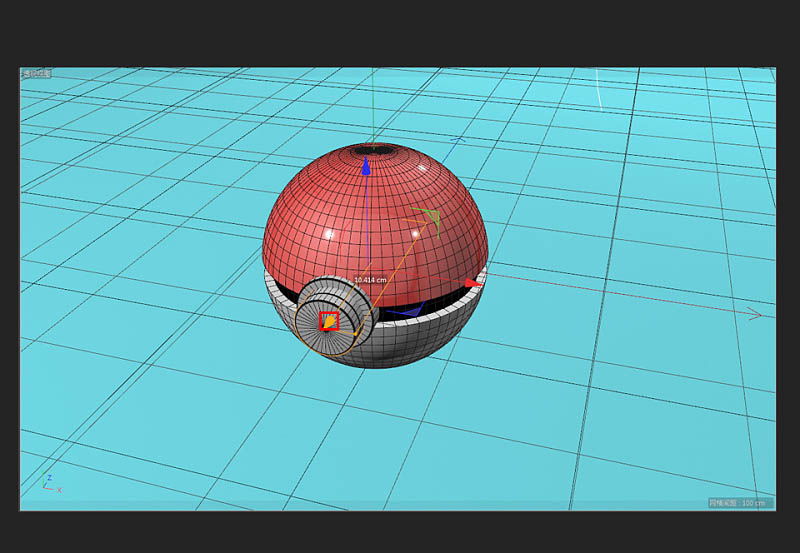Click the grid spacing 100 cm label

pos(740,502)
